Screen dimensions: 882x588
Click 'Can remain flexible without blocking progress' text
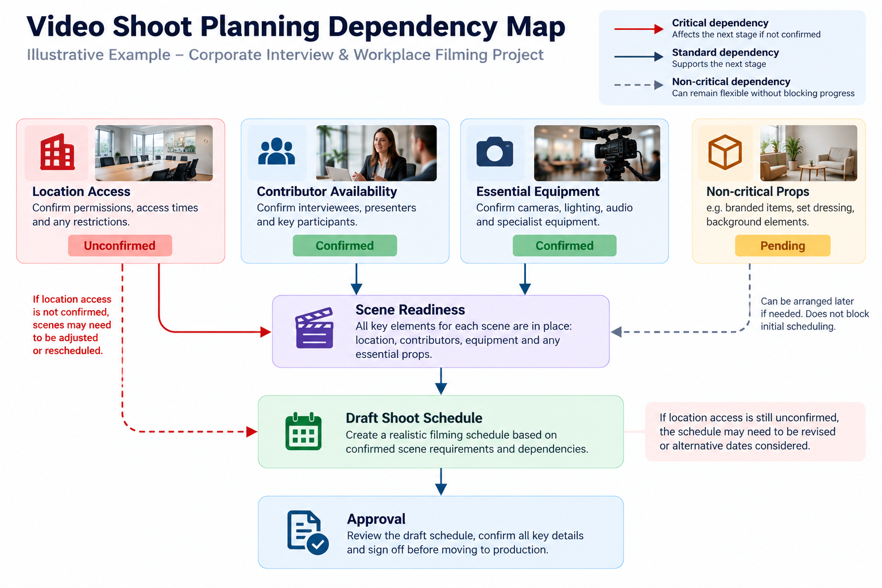pyautogui.click(x=763, y=93)
